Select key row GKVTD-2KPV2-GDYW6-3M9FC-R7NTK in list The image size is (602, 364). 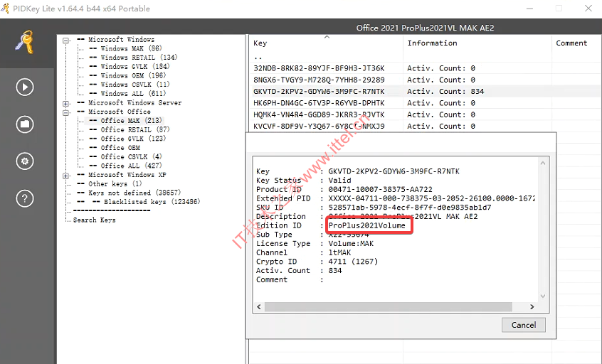(319, 91)
